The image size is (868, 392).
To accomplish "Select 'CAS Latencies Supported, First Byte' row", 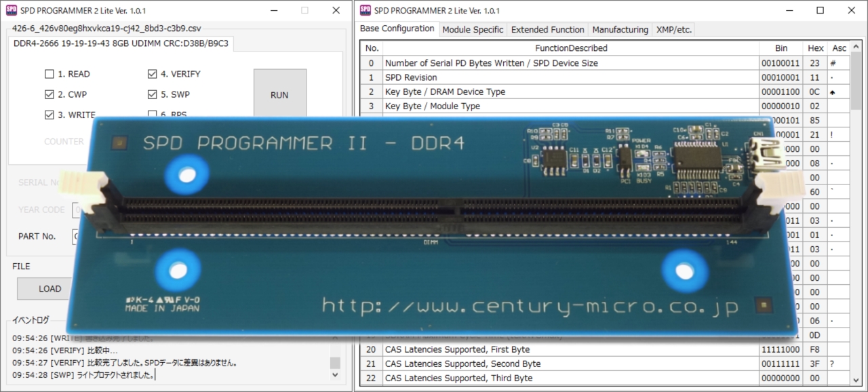I will point(571,349).
